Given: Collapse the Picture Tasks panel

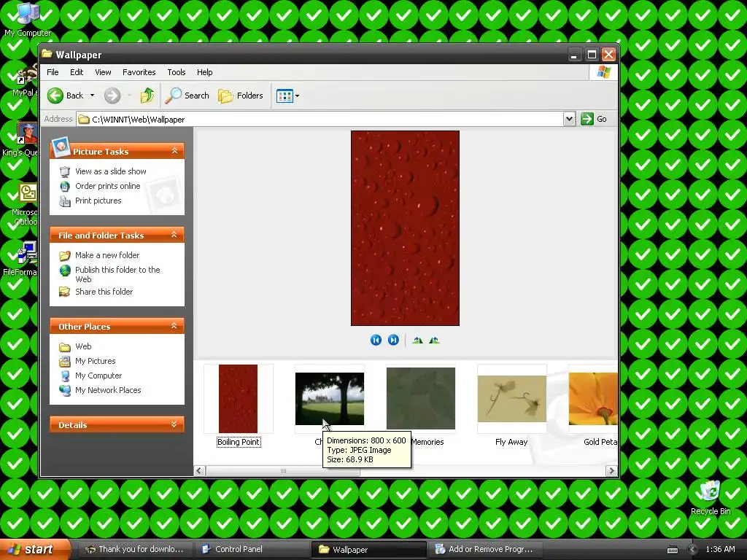Looking at the screenshot, I should [174, 151].
